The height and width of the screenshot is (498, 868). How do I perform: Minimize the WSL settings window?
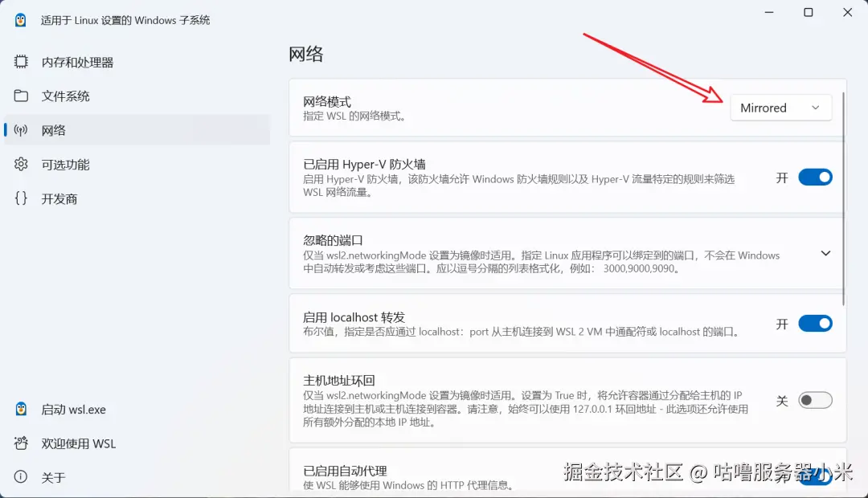click(769, 12)
